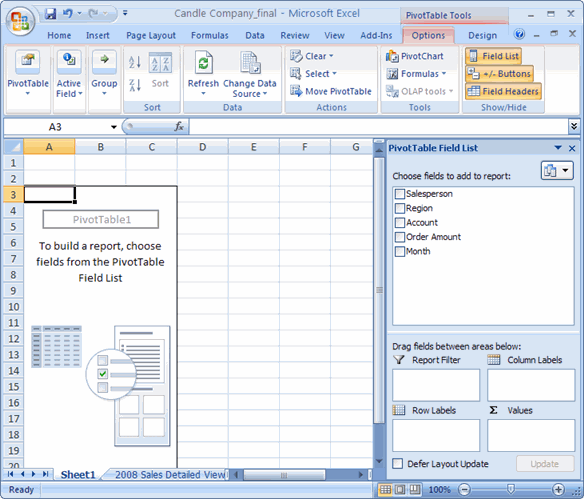This screenshot has width=584, height=499.
Task: Switch to the Design tab
Action: 482,35
